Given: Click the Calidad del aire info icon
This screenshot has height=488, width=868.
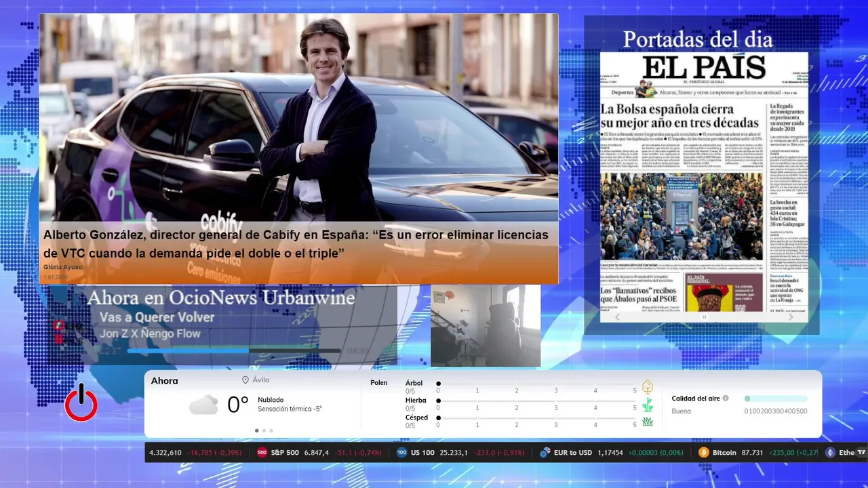Looking at the screenshot, I should click(726, 399).
